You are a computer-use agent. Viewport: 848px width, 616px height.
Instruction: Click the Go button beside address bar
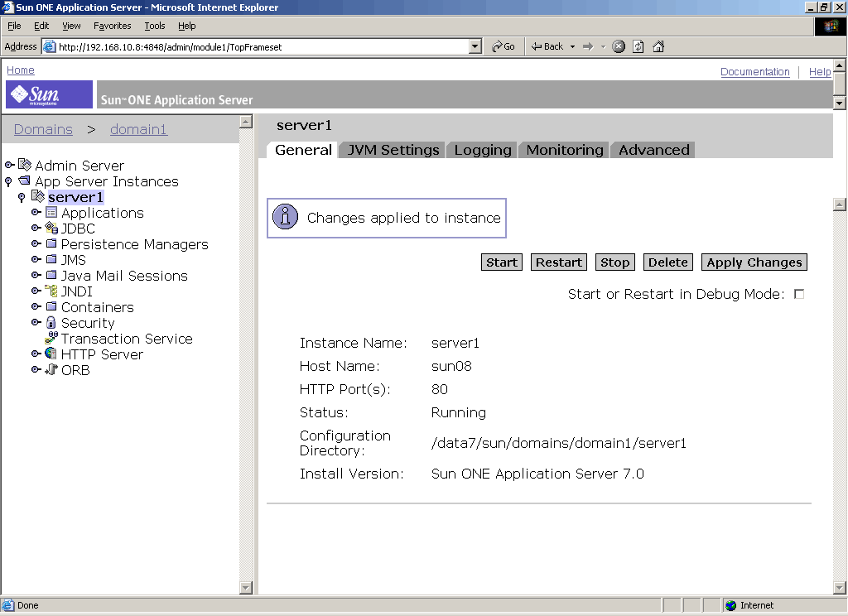[503, 46]
